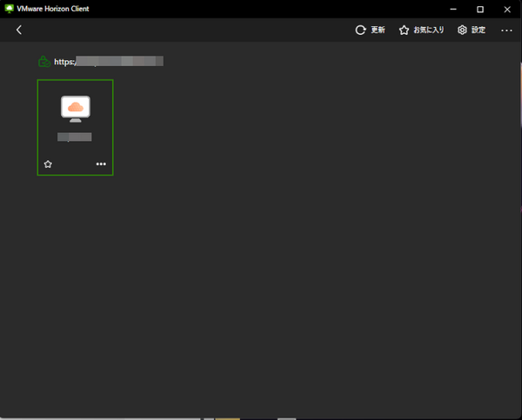
Task: Click the VMware Horizon Client title text
Action: (52, 8)
